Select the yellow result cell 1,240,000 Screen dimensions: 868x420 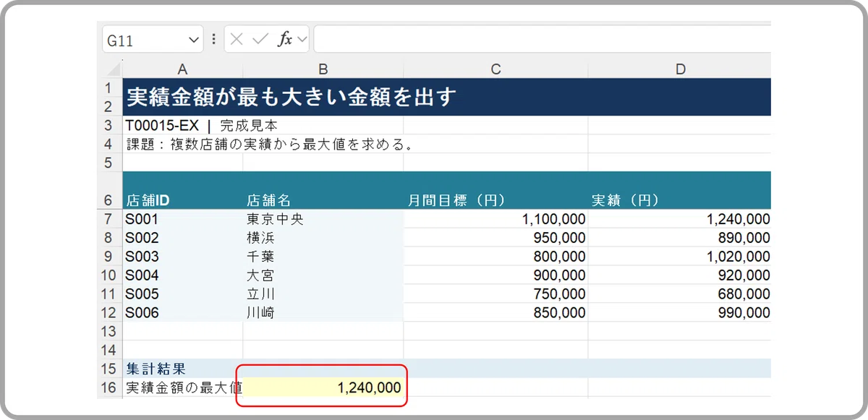pyautogui.click(x=323, y=387)
